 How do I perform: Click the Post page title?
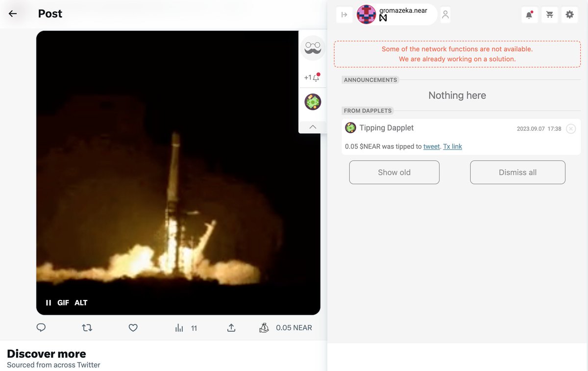[50, 14]
